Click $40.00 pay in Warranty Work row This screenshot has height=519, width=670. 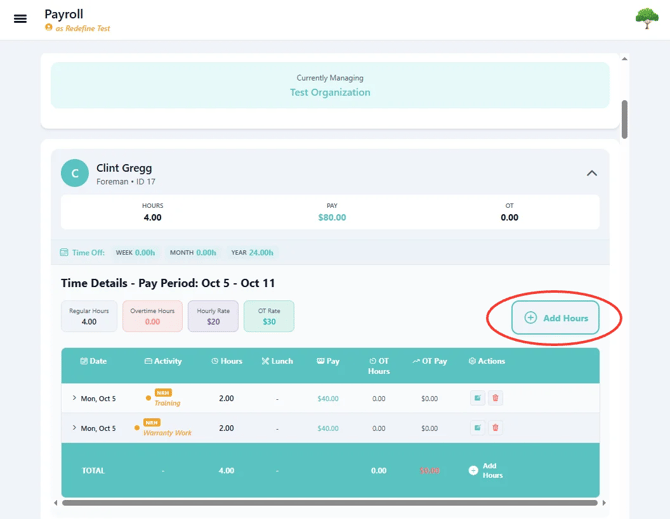pyautogui.click(x=328, y=428)
